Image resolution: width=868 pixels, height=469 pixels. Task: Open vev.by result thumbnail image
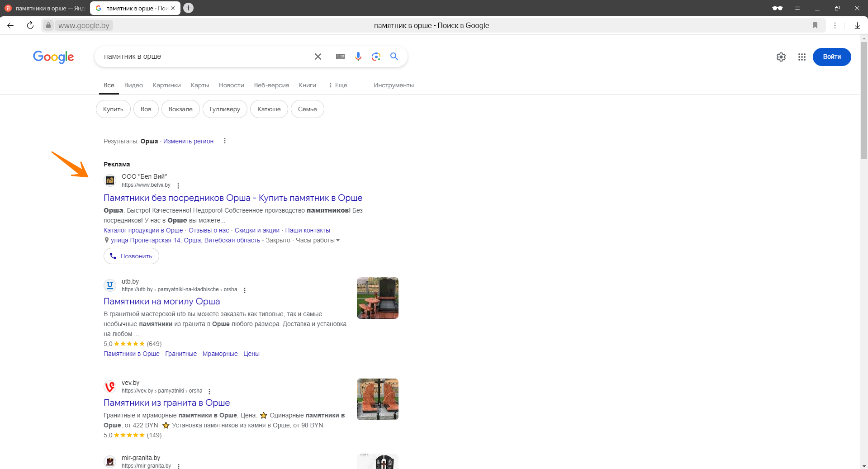[378, 399]
